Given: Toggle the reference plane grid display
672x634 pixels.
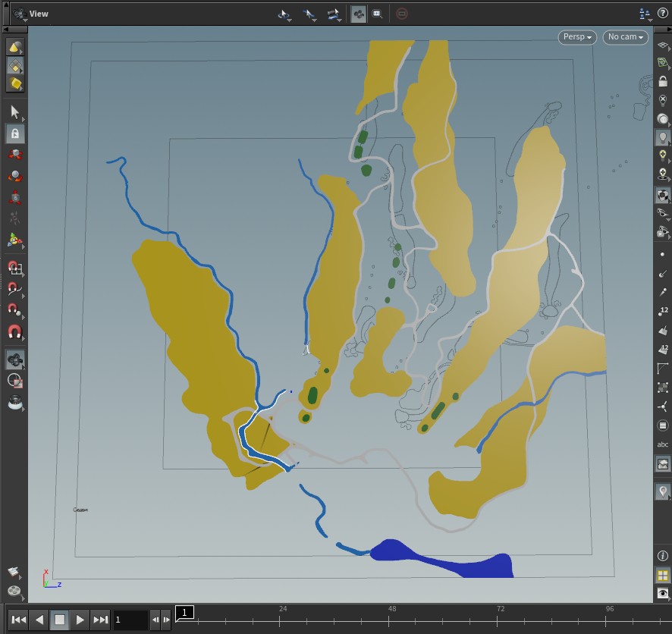Looking at the screenshot, I should (x=663, y=46).
